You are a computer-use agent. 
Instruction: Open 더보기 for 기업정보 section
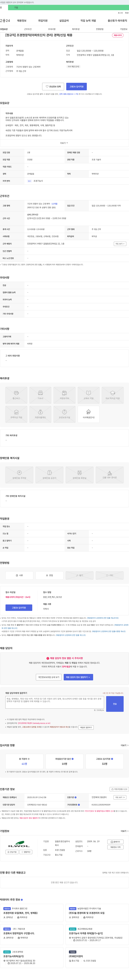coord(124,831)
